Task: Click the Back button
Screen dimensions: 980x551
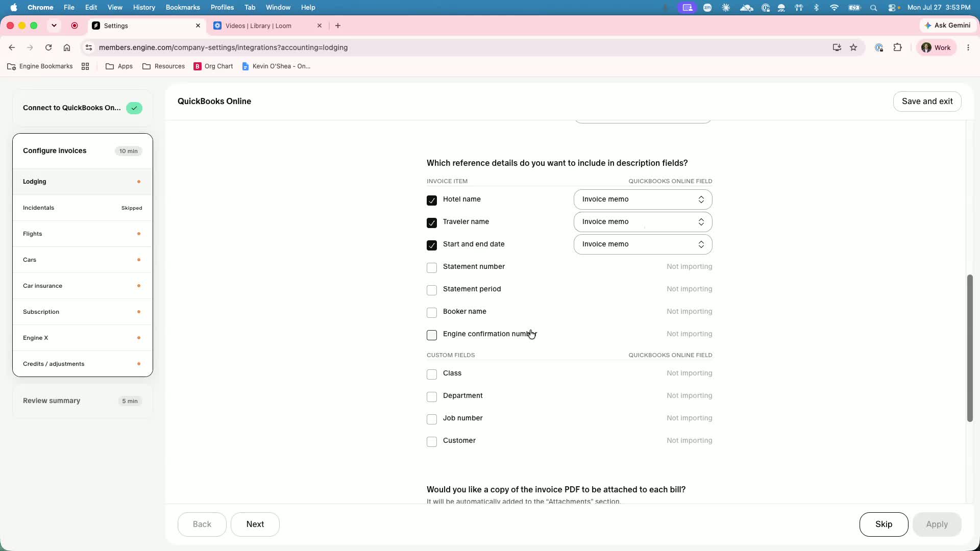Action: [x=202, y=524]
